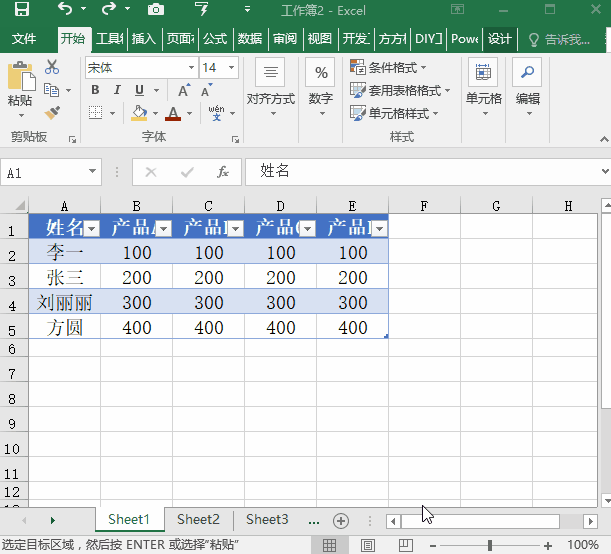Expand the Name Box dropdown
Image resolution: width=611 pixels, height=554 pixels.
[x=92, y=171]
